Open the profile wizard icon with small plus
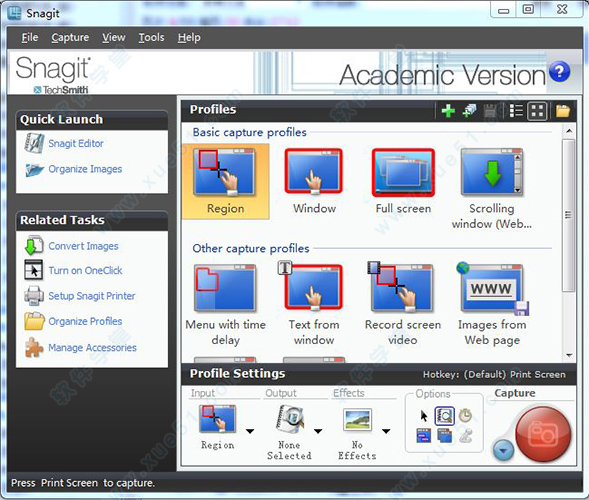 pyautogui.click(x=469, y=111)
